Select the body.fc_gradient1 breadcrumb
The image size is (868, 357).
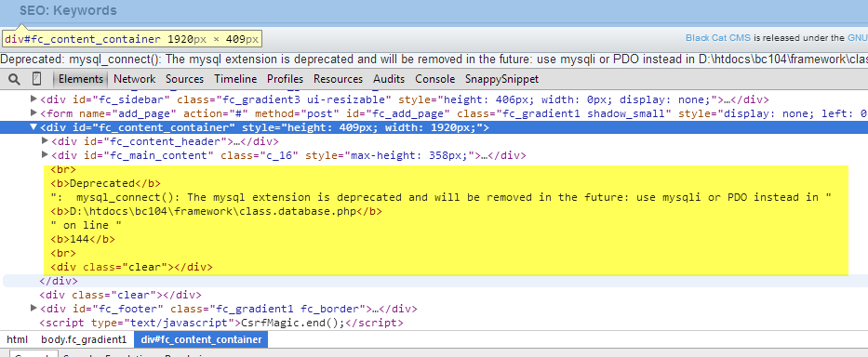pyautogui.click(x=84, y=339)
